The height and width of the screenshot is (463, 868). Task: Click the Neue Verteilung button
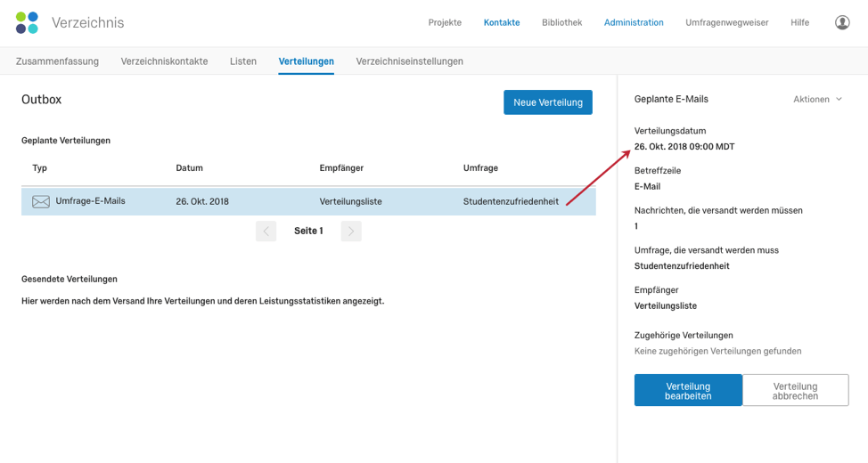point(547,102)
